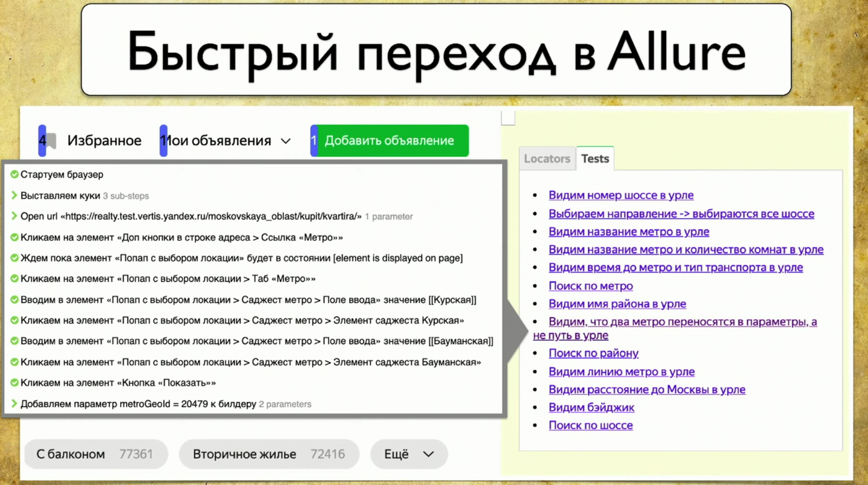
Task: Open test Поиск по метро
Action: point(591,286)
